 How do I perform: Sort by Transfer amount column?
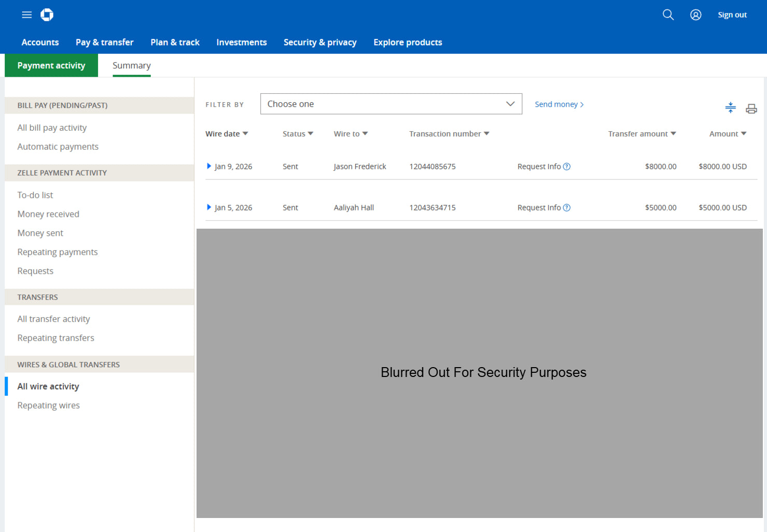pyautogui.click(x=642, y=134)
